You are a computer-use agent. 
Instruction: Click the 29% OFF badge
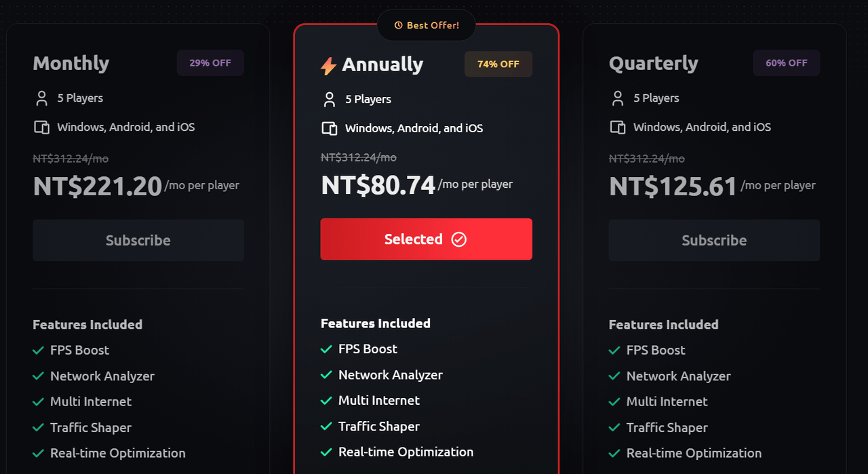pos(210,63)
